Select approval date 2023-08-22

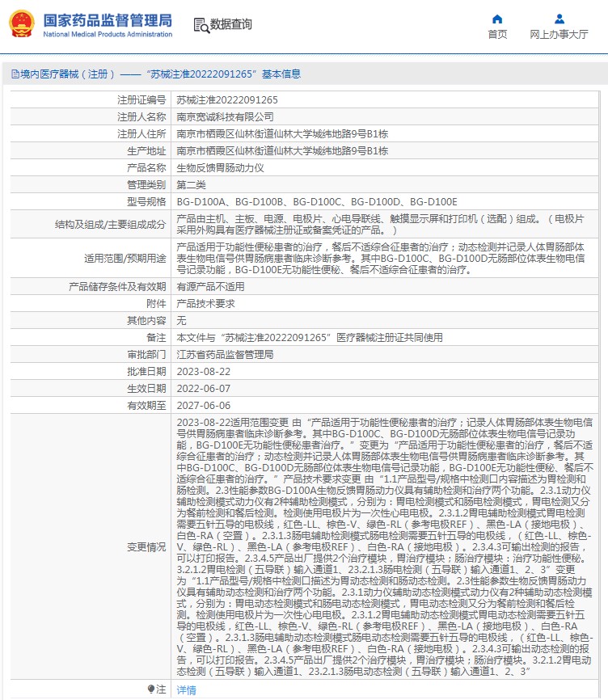click(x=204, y=372)
